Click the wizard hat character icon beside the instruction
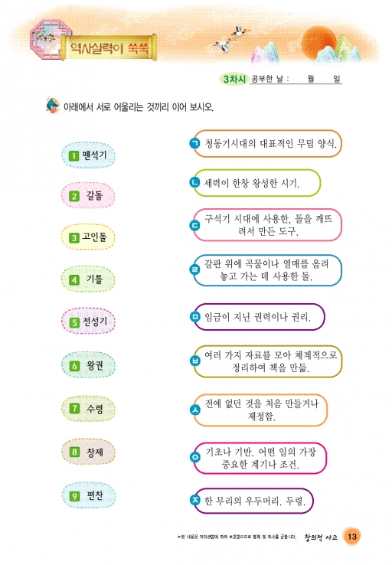Viewport: 392px width, 565px height. click(53, 106)
